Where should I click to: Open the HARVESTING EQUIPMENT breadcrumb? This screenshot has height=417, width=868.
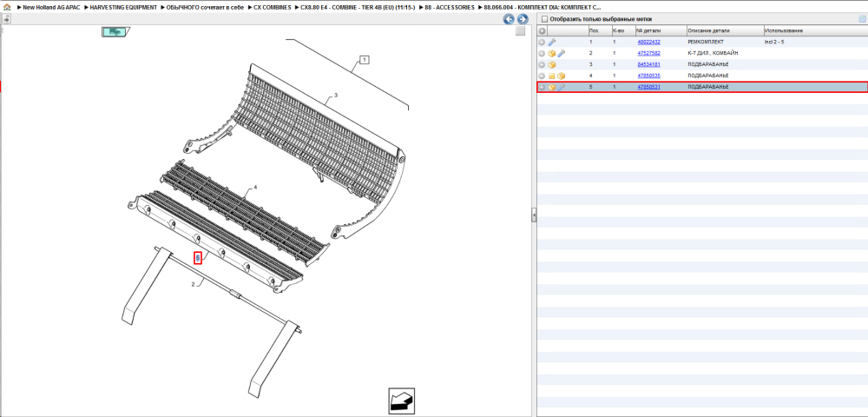[x=124, y=8]
